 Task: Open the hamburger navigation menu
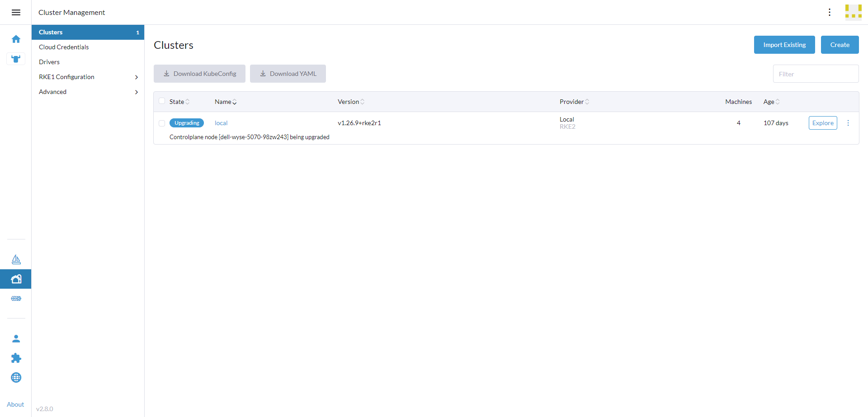16,12
